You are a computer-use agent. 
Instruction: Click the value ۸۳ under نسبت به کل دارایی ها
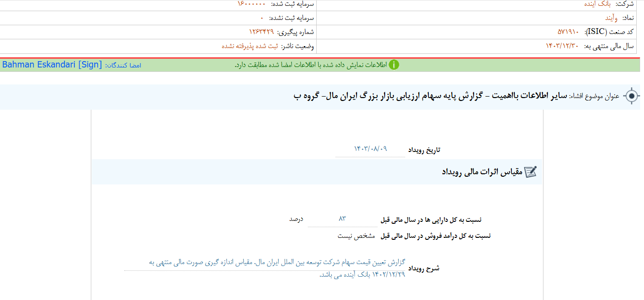click(x=342, y=219)
